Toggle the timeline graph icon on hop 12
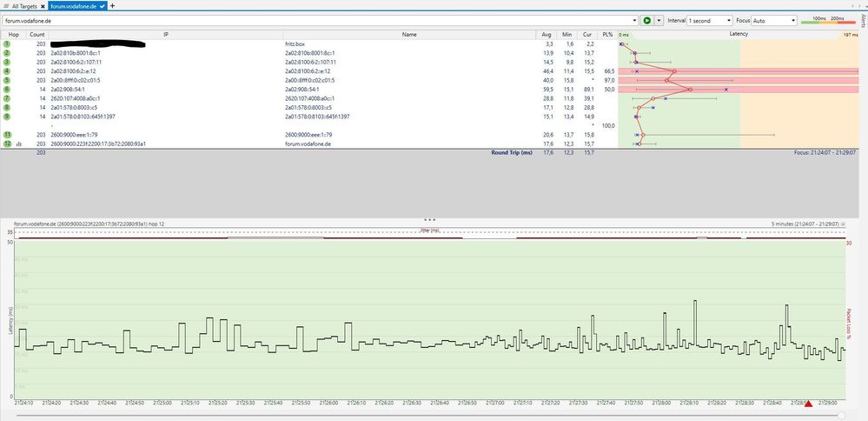The image size is (868, 421). pos(19,144)
